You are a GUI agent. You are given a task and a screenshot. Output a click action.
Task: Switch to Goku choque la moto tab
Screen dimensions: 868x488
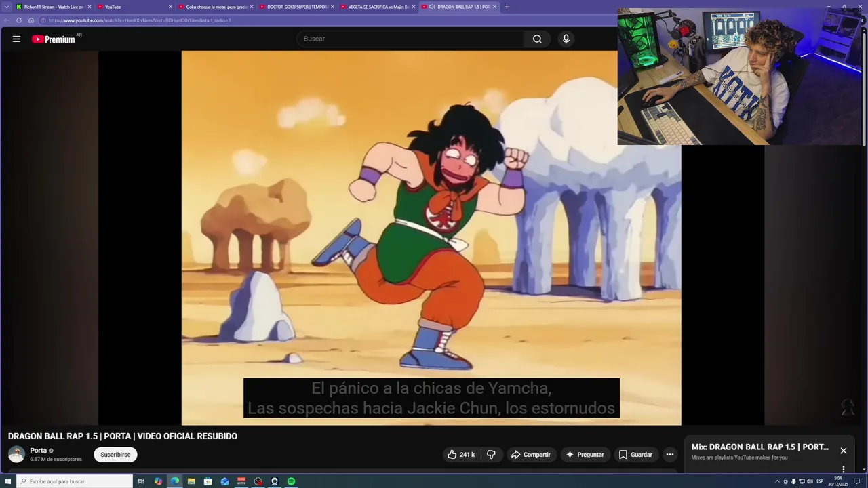pos(216,7)
